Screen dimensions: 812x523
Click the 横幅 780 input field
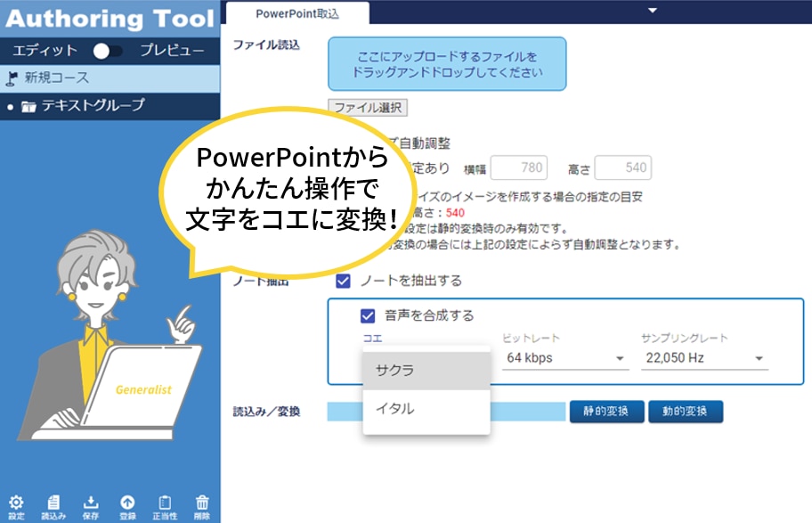click(519, 168)
